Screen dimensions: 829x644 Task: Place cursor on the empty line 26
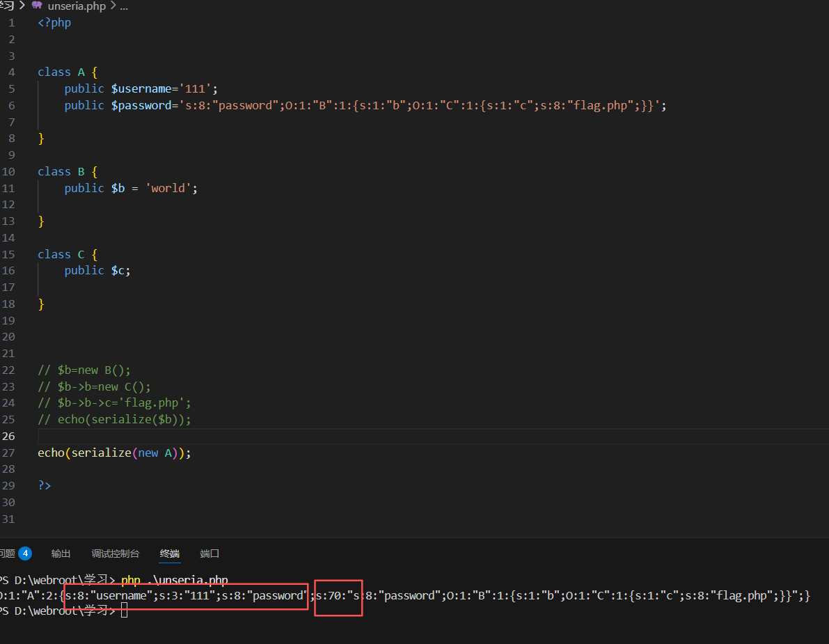coord(432,437)
